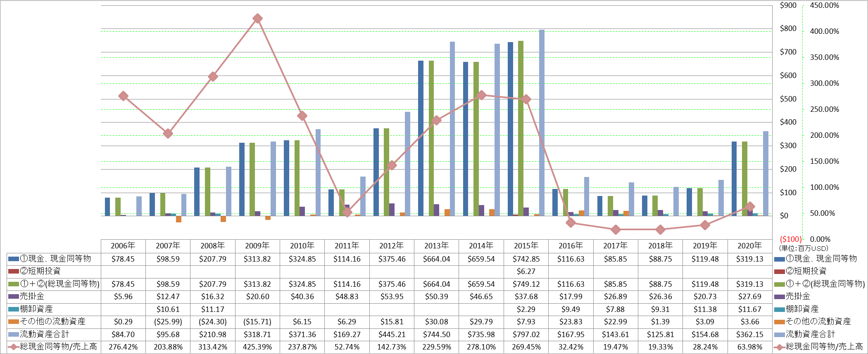Click the 2020年 column header

750,246
